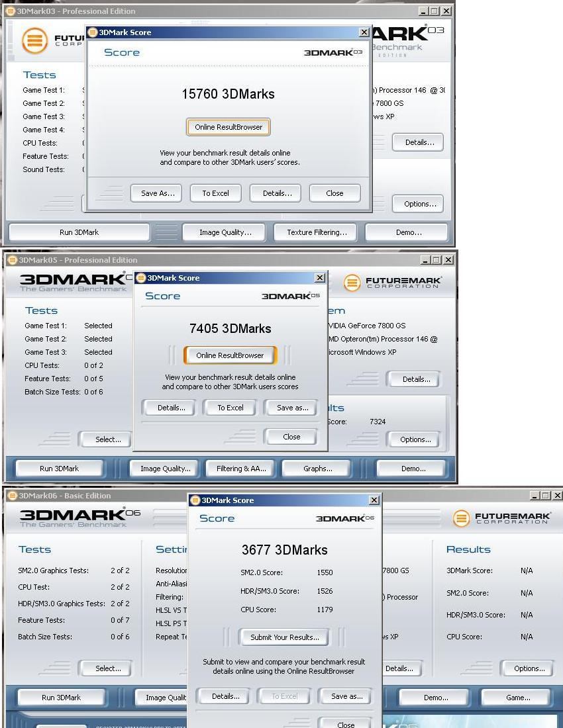
Task: Click 15760 3DMarks score text
Action: point(228,94)
